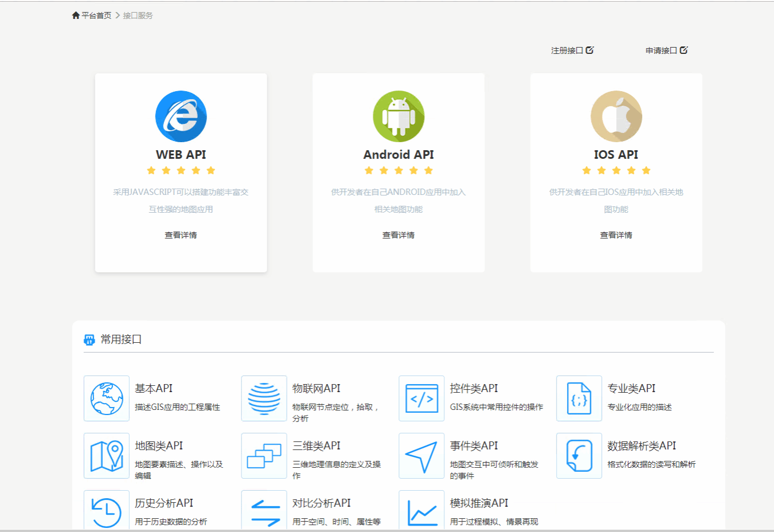The width and height of the screenshot is (774, 532).
Task: Open the 历史分析API link
Action: click(x=164, y=503)
